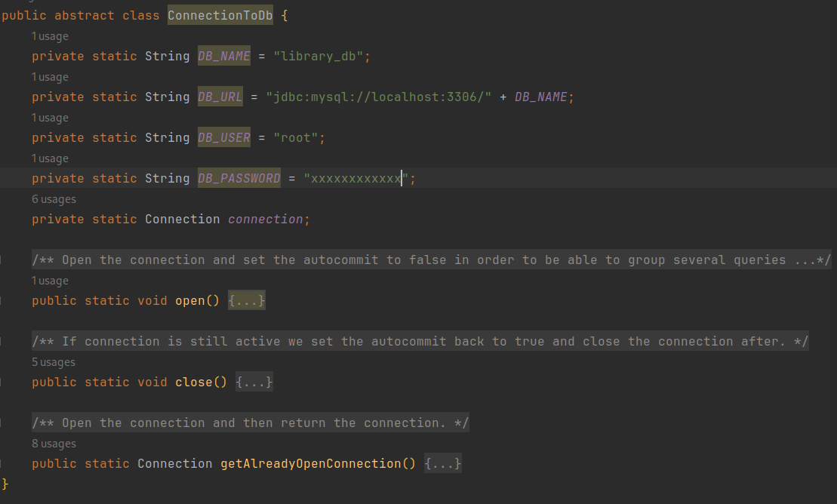This screenshot has height=504, width=837.
Task: Click the "xxxxxxxxxxxx" password string
Action: tap(356, 178)
